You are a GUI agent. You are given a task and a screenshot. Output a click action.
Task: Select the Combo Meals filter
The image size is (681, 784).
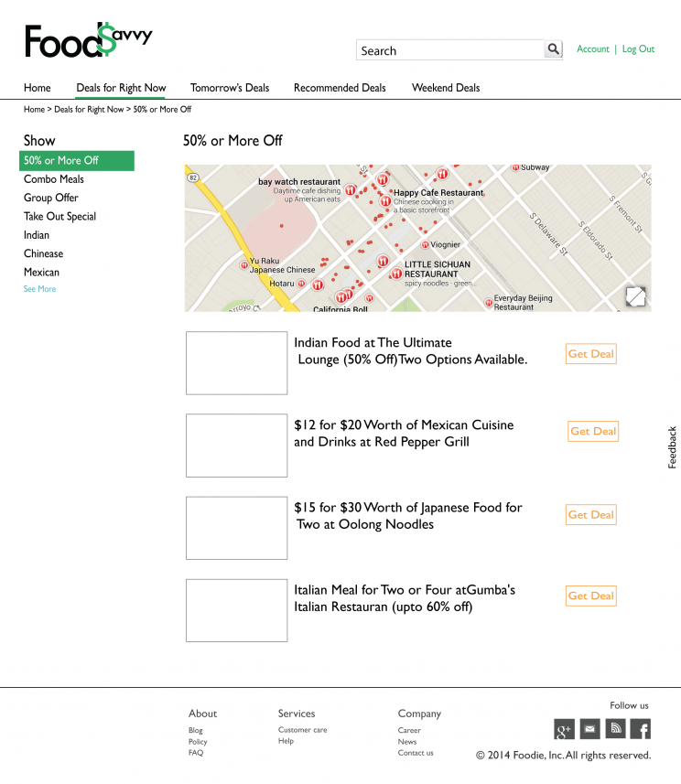(x=53, y=179)
